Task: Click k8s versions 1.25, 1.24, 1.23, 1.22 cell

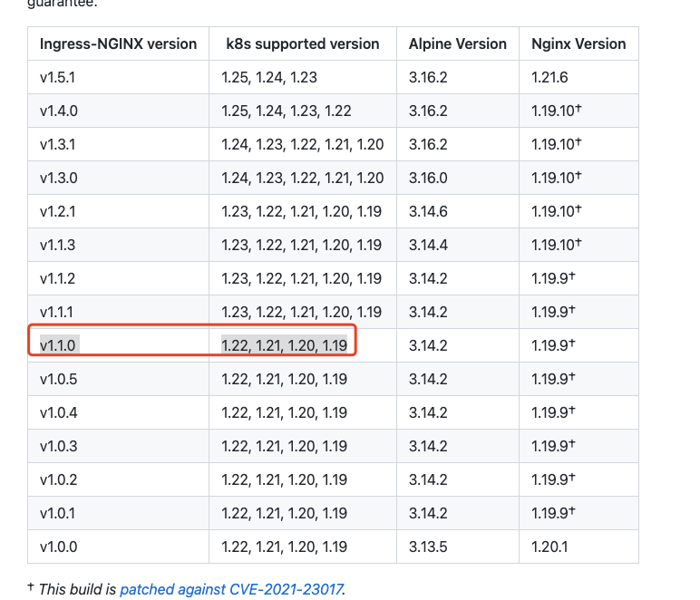Action: (303, 111)
